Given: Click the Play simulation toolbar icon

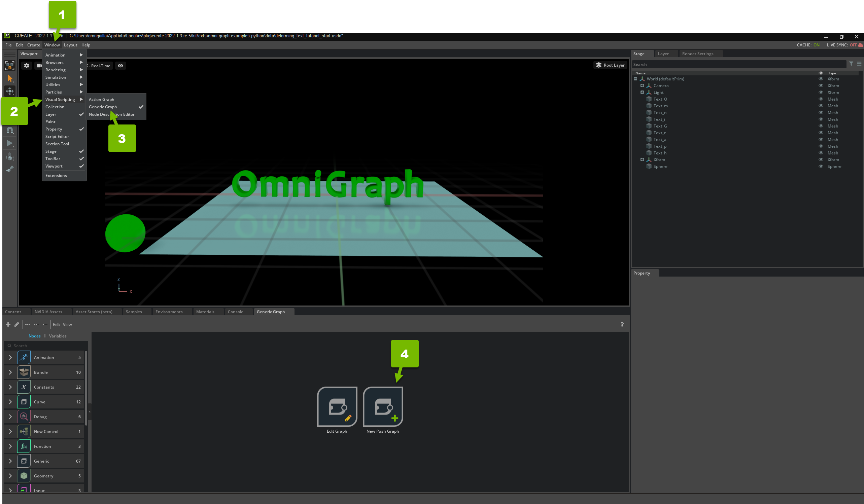Looking at the screenshot, I should click(x=10, y=143).
